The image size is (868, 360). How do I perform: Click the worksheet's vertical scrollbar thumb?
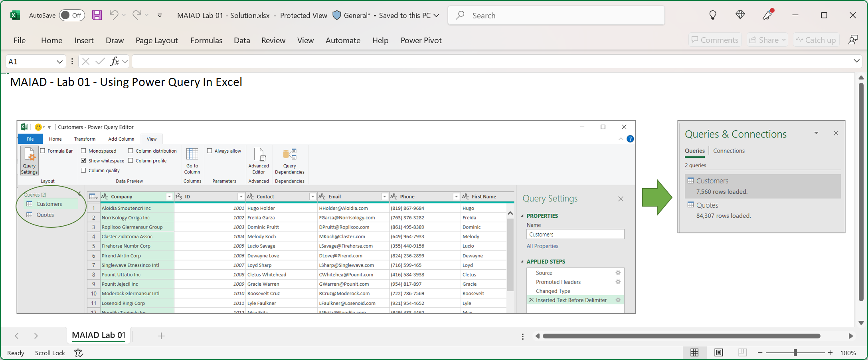click(861, 192)
